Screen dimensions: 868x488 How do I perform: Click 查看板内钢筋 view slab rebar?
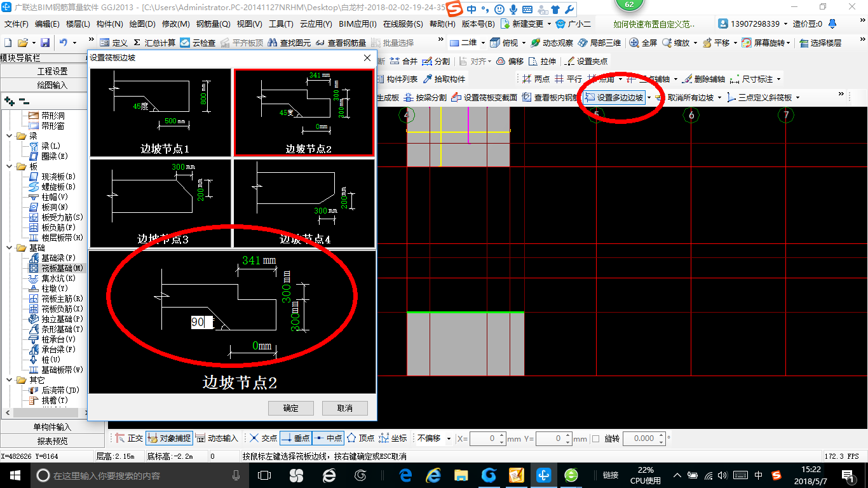(550, 97)
